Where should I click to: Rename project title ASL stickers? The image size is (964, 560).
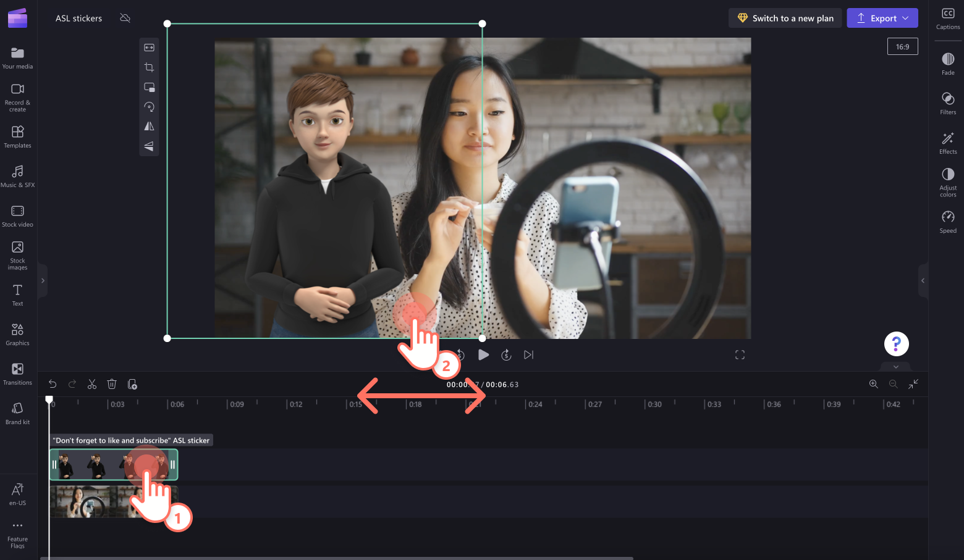click(78, 19)
